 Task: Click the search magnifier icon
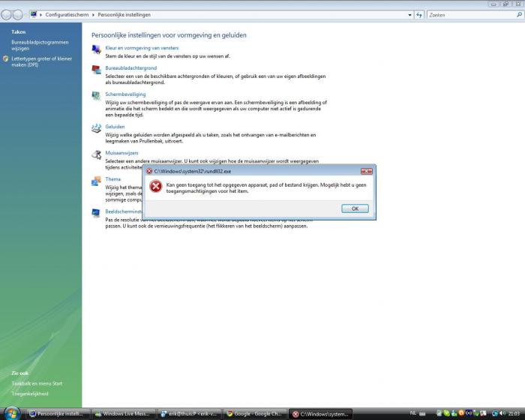pos(519,15)
